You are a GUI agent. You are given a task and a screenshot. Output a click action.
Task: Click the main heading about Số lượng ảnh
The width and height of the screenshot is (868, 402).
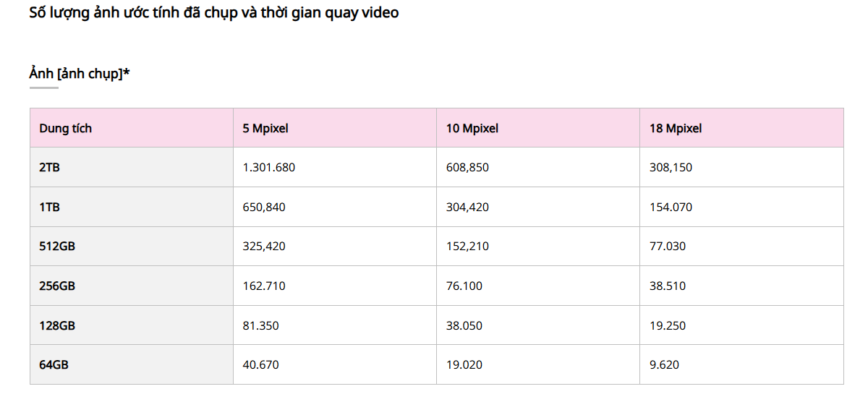(x=214, y=12)
